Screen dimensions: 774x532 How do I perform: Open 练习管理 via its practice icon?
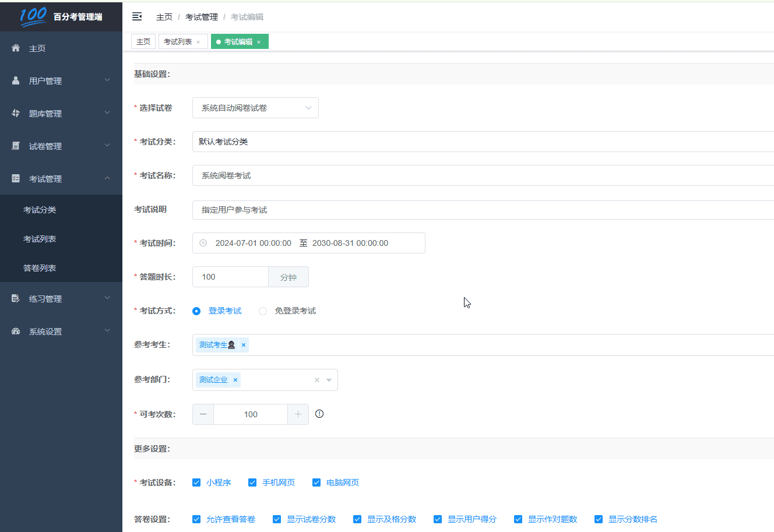15,298
